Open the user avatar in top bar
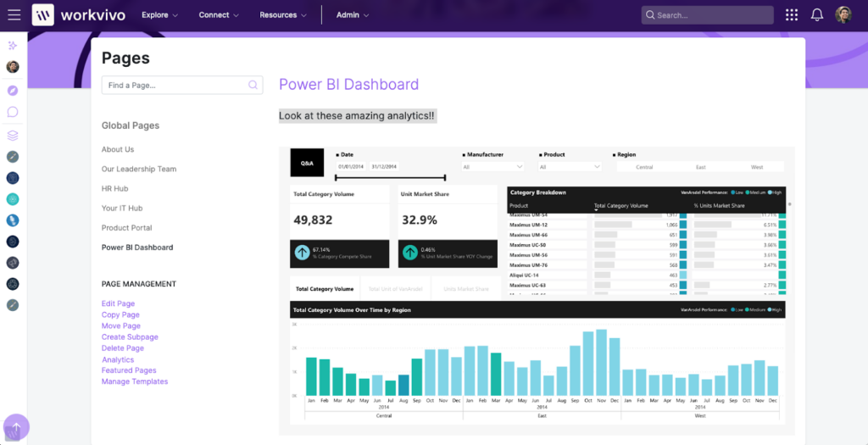 pos(843,15)
